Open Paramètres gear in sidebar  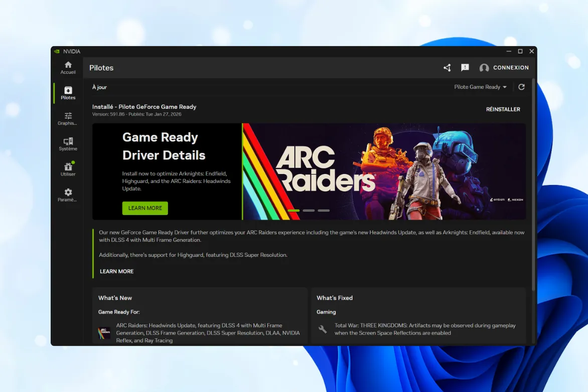(x=68, y=195)
